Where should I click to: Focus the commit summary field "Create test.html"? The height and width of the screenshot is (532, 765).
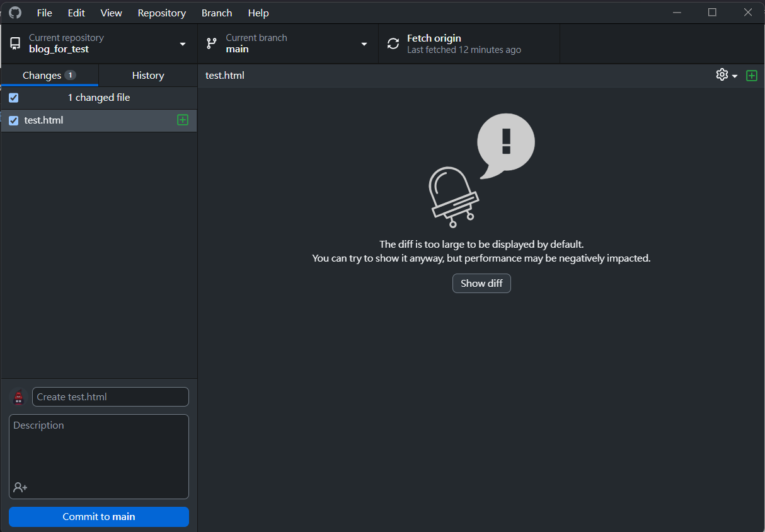110,397
